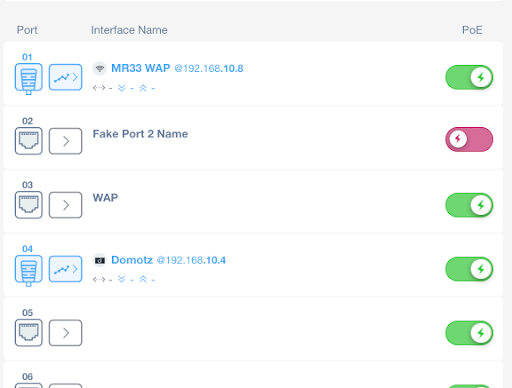Expand details for port 03 WAP

(65, 205)
